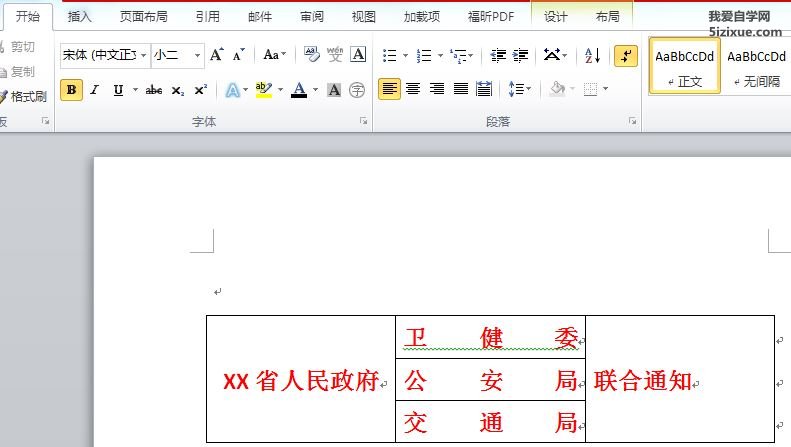
Task: Center align the text
Action: tap(413, 89)
